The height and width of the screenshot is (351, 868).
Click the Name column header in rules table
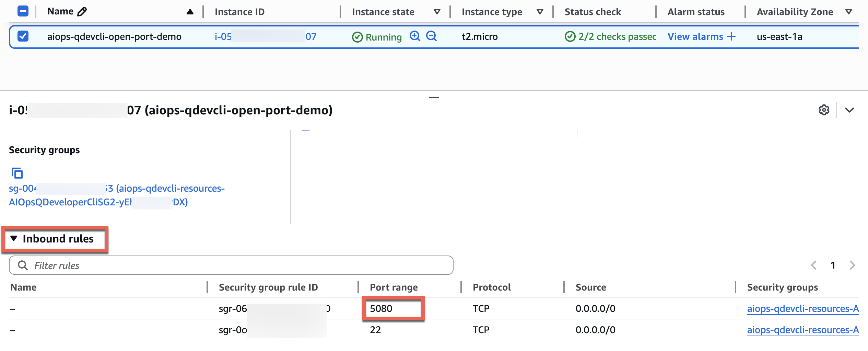click(23, 287)
